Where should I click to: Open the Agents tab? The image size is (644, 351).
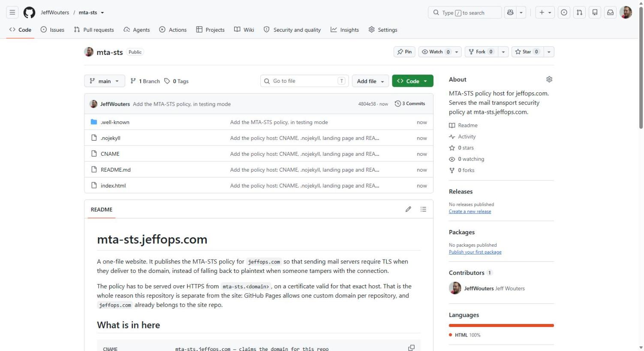click(137, 30)
